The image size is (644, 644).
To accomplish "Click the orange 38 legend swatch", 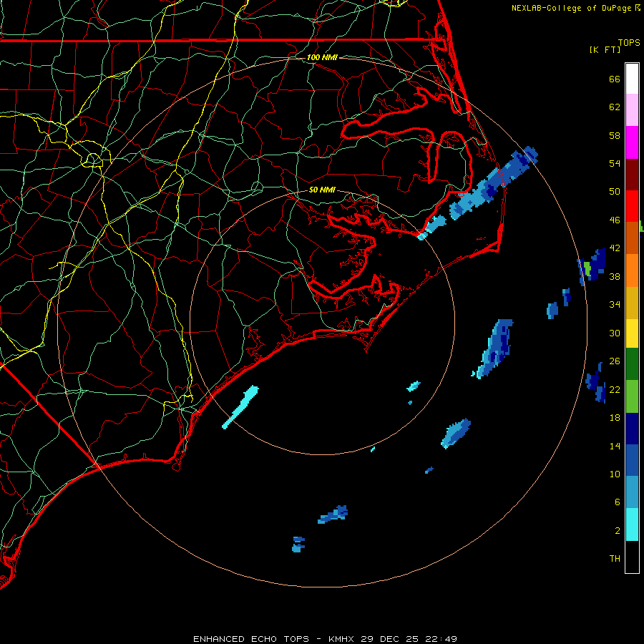I will 632,270.
